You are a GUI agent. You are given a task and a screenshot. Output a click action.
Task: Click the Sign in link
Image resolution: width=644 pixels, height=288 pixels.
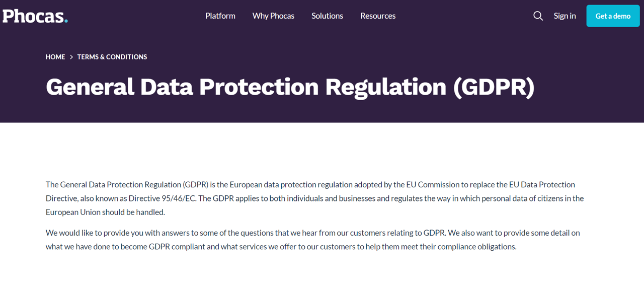click(x=565, y=16)
